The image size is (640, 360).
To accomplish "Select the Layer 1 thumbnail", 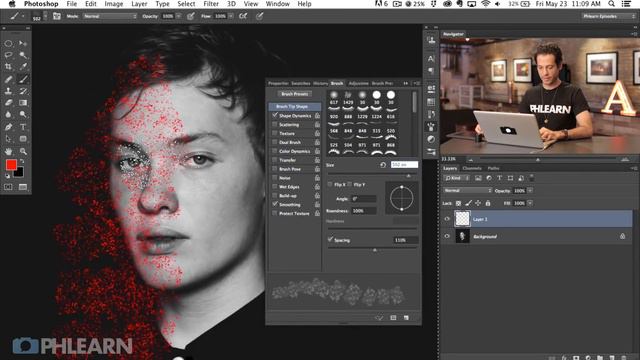I will 462,219.
